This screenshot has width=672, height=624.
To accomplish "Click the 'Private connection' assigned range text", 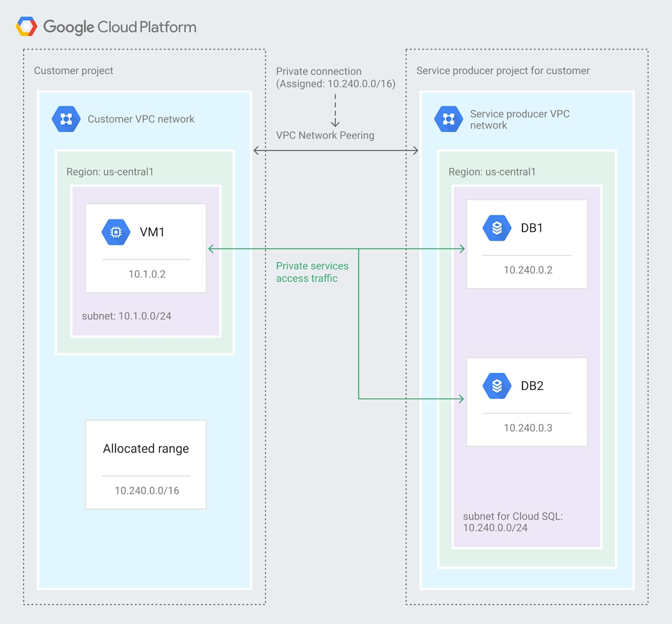I will click(x=335, y=77).
